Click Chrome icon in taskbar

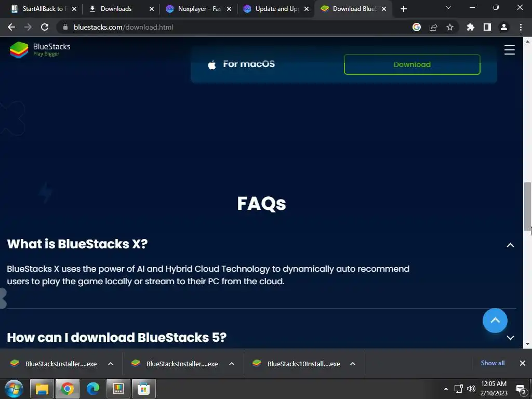pos(68,389)
